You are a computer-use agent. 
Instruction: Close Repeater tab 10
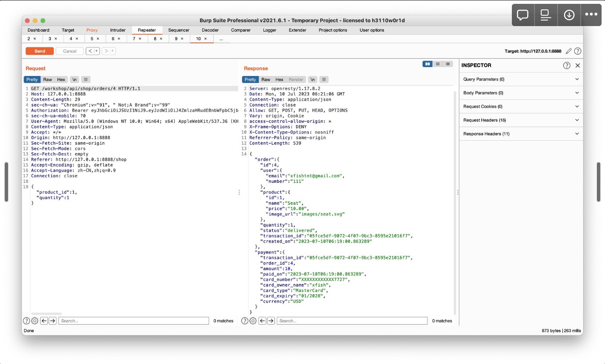[x=206, y=39]
